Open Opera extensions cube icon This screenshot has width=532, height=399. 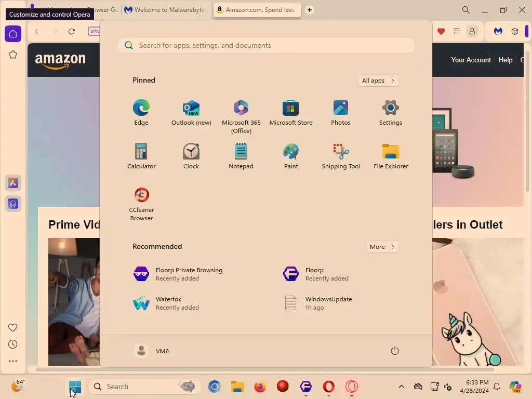[x=515, y=31]
